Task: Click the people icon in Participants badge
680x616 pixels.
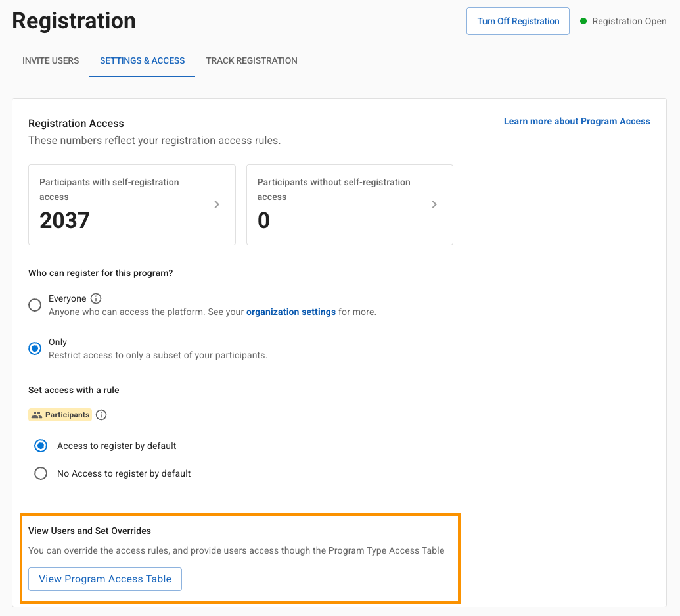Action: 37,415
